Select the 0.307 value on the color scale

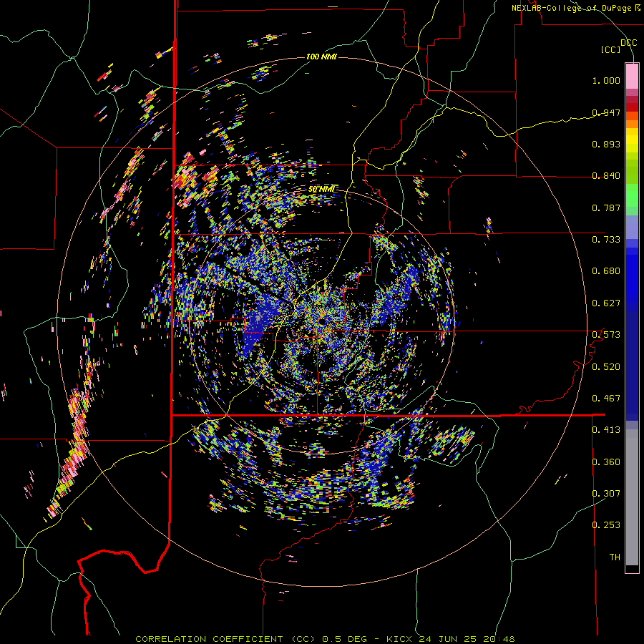click(606, 494)
